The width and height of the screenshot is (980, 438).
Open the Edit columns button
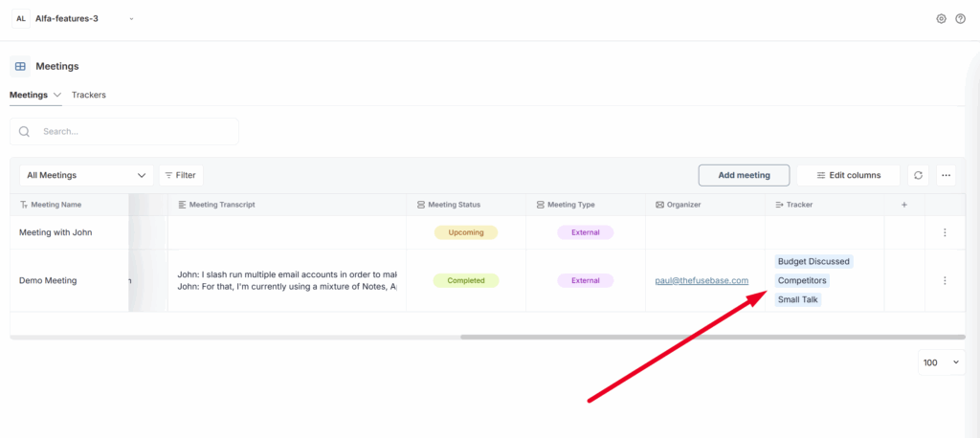coord(848,175)
